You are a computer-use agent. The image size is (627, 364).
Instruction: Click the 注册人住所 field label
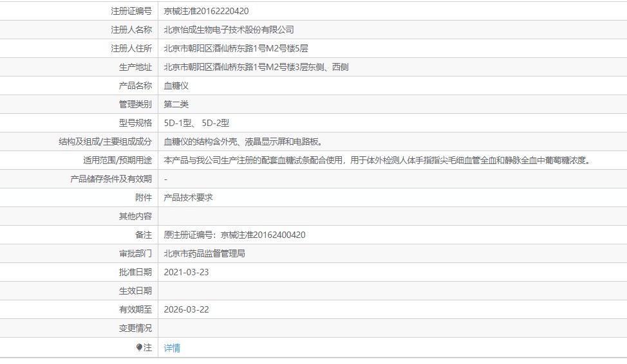(x=131, y=48)
